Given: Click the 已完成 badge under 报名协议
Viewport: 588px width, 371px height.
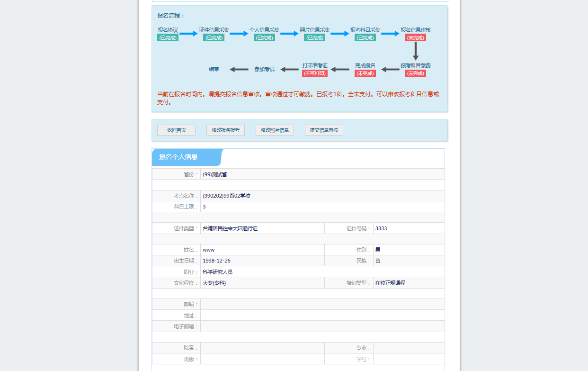Looking at the screenshot, I should click(x=168, y=38).
